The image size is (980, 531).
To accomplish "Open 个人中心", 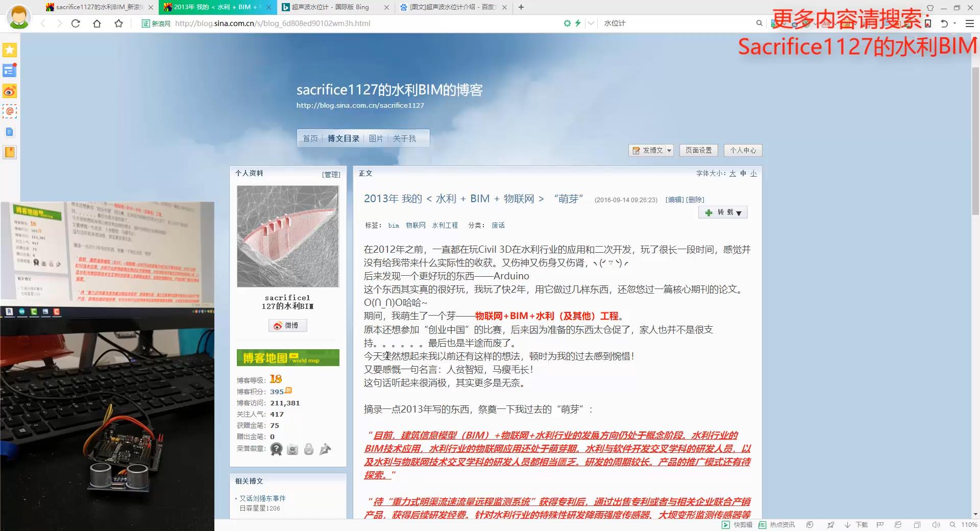I will point(743,150).
